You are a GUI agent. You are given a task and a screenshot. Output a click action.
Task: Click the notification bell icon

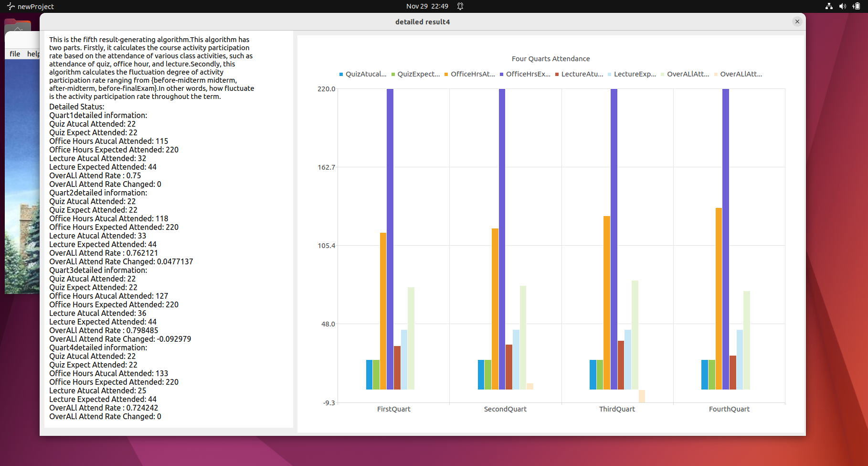460,6
